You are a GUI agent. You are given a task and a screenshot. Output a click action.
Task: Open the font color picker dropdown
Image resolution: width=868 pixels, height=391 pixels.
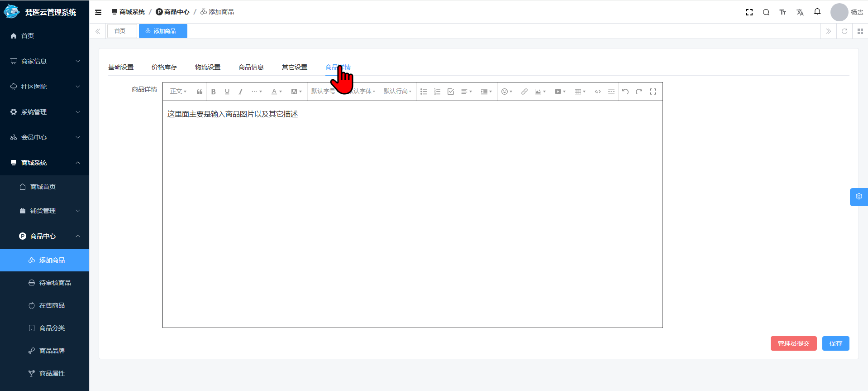[x=276, y=92]
